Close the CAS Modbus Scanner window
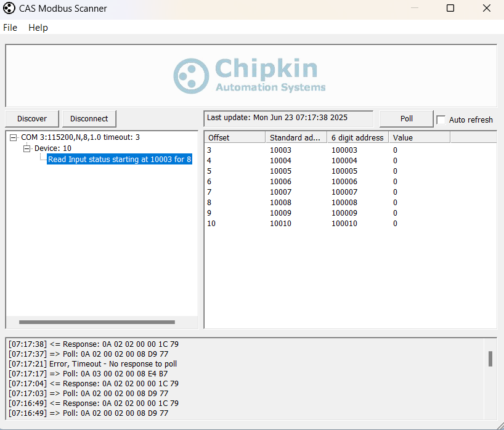Viewport: 504px width, 430px height. pos(487,8)
